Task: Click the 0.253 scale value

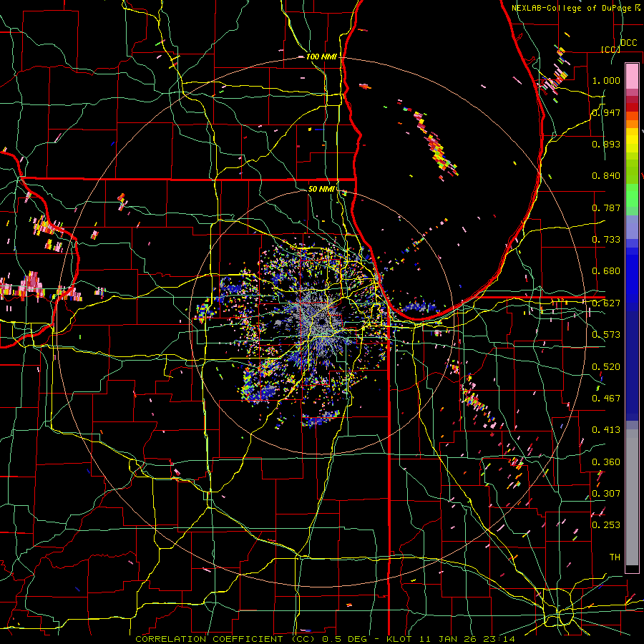Action: pos(606,525)
